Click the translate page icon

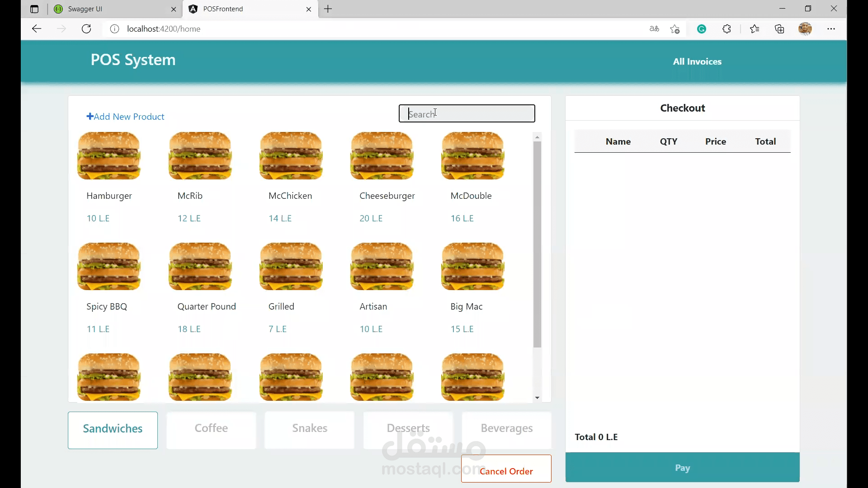pos(654,29)
